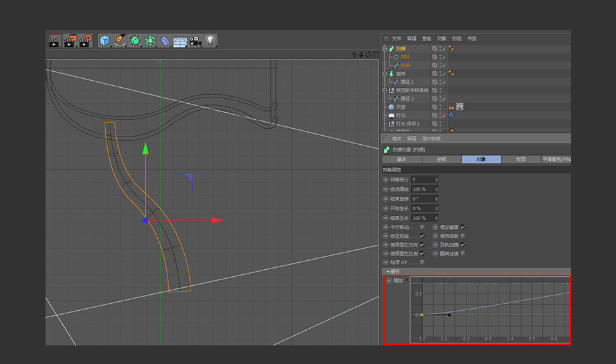Open 标签 menu in object manager
The height and width of the screenshot is (364, 616).
tap(456, 38)
